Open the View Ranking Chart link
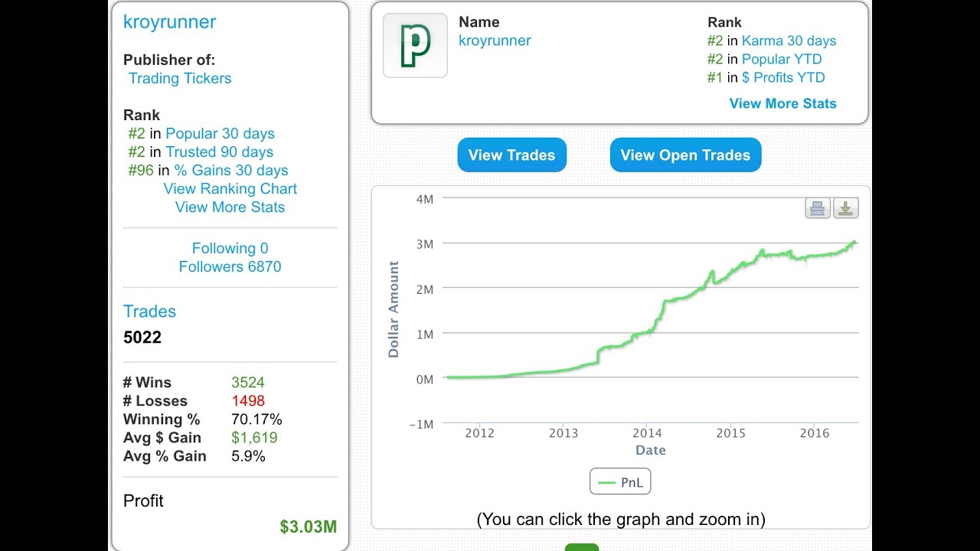 pyautogui.click(x=230, y=188)
